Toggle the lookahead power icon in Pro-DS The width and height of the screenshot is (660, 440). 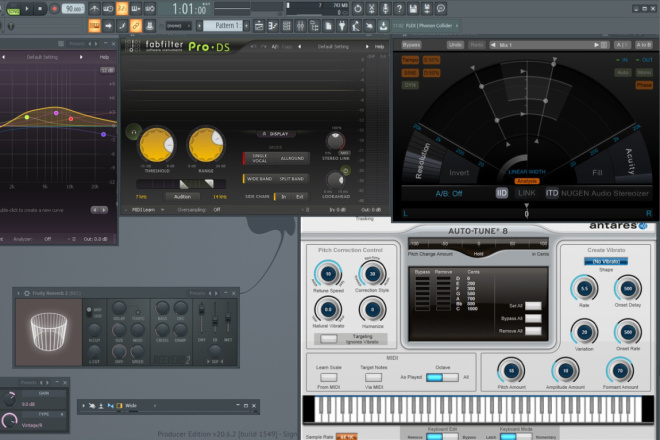click(346, 171)
